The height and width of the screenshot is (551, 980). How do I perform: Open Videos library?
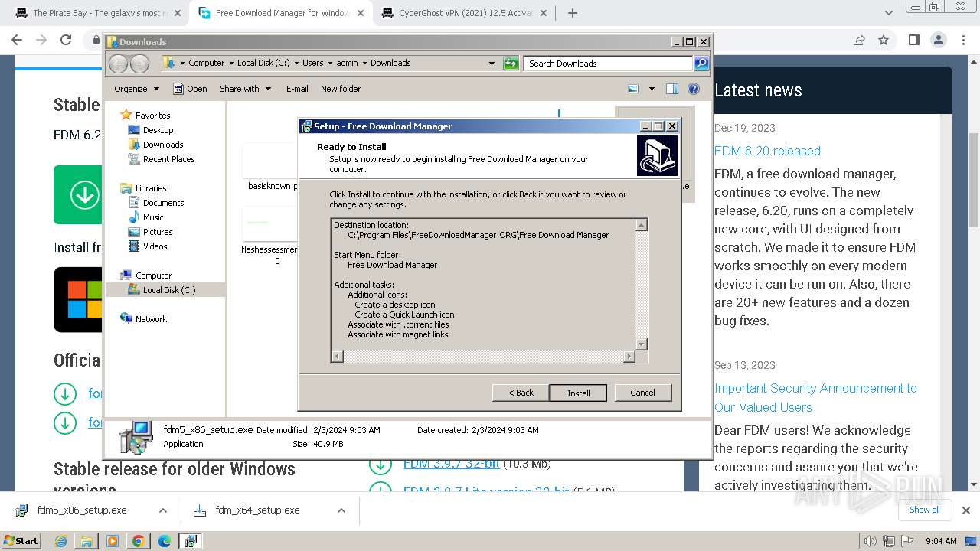(x=155, y=246)
